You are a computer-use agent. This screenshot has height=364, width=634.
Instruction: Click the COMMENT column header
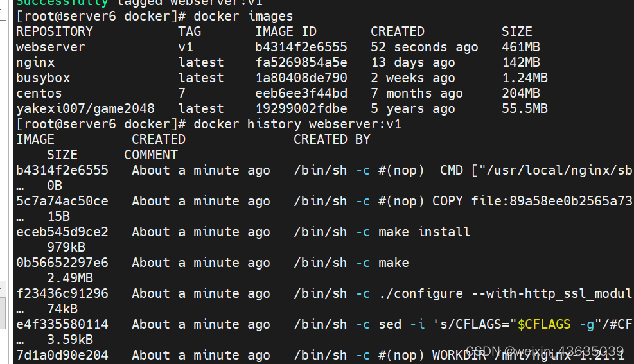pos(151,155)
